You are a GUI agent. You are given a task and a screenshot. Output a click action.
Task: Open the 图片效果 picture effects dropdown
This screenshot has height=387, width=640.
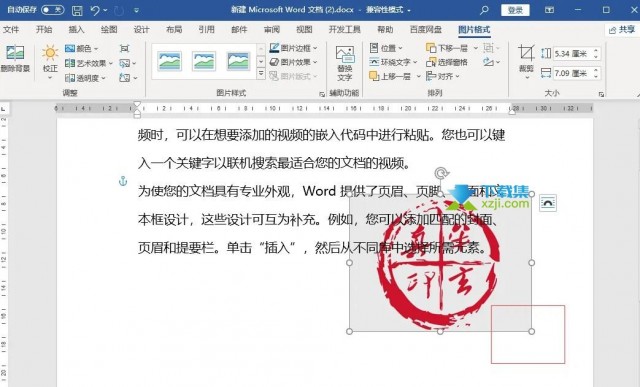coord(293,62)
